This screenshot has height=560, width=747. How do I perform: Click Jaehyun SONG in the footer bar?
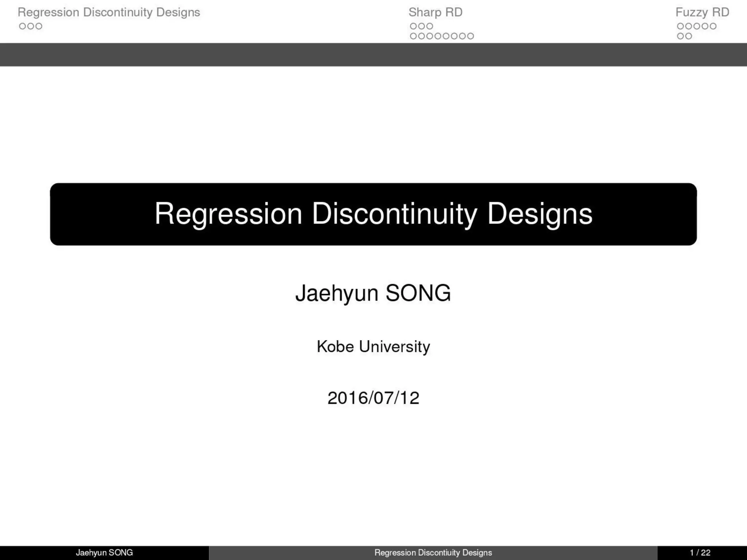click(x=104, y=553)
